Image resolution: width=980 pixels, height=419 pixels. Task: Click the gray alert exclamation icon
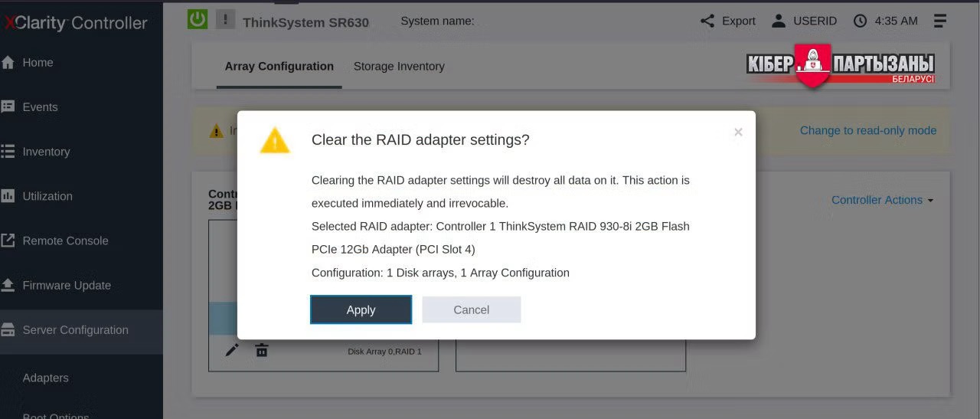tap(225, 19)
